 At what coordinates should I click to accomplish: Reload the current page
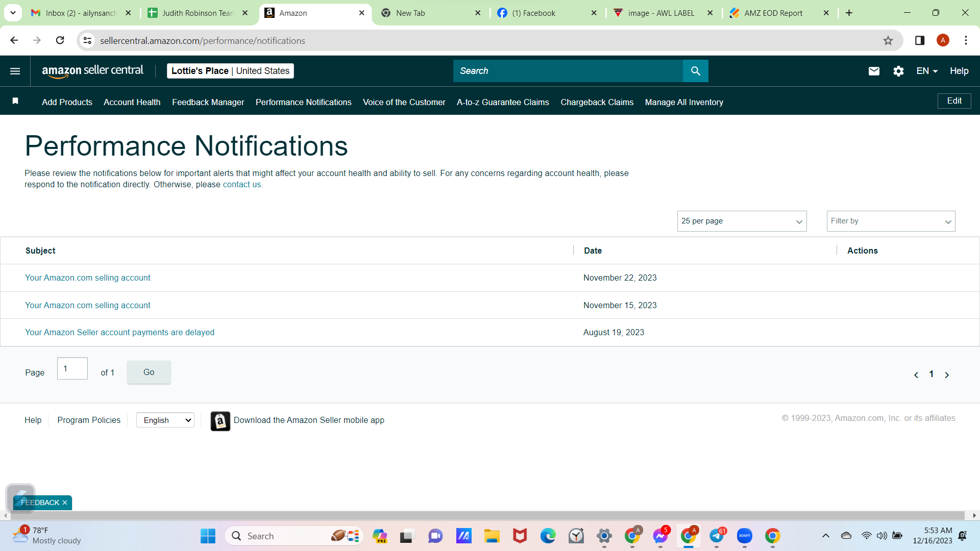(60, 40)
